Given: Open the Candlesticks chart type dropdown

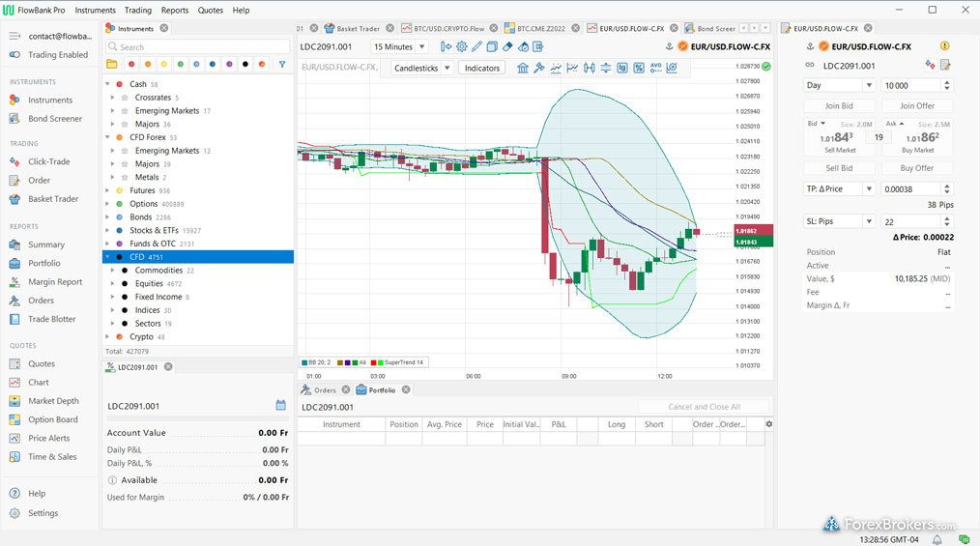Looking at the screenshot, I should pyautogui.click(x=422, y=68).
